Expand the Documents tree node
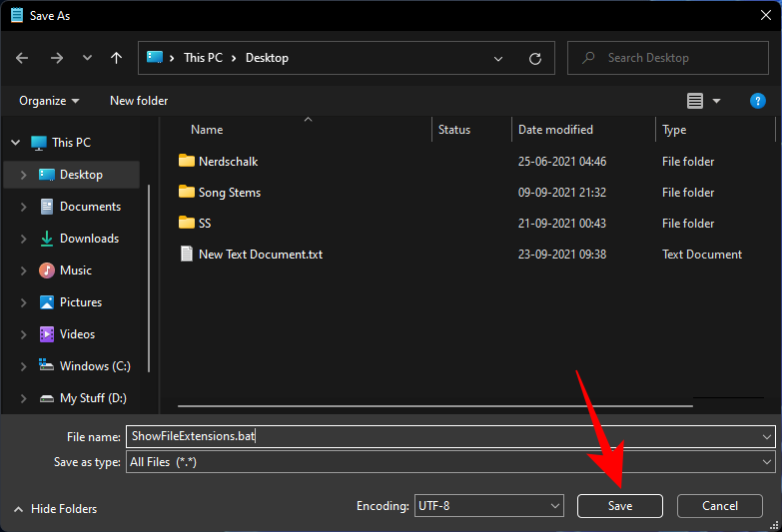 tap(23, 207)
